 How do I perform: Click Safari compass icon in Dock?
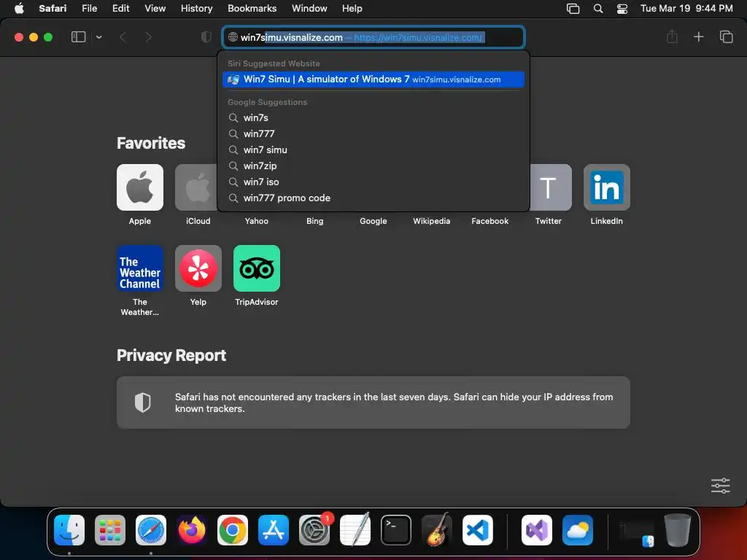pyautogui.click(x=151, y=530)
